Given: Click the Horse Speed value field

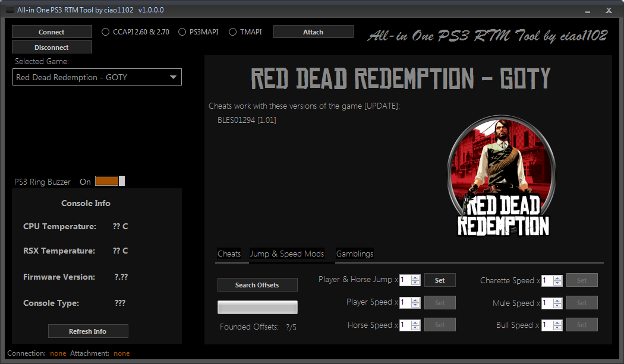Looking at the screenshot, I should 405,325.
